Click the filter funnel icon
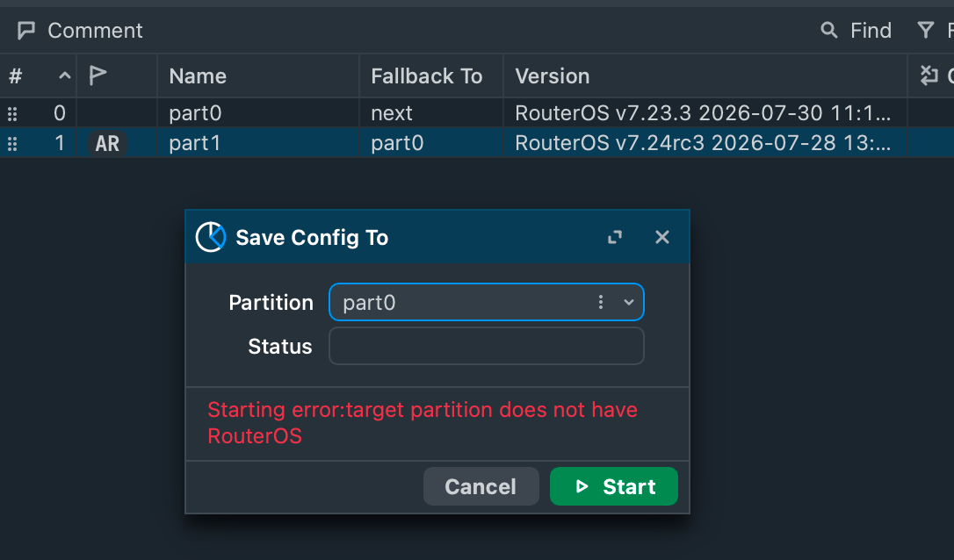This screenshot has height=560, width=954. tap(925, 30)
